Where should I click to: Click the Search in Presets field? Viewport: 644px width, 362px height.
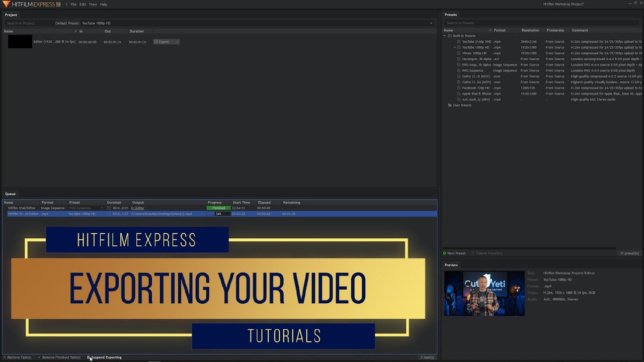click(x=542, y=23)
